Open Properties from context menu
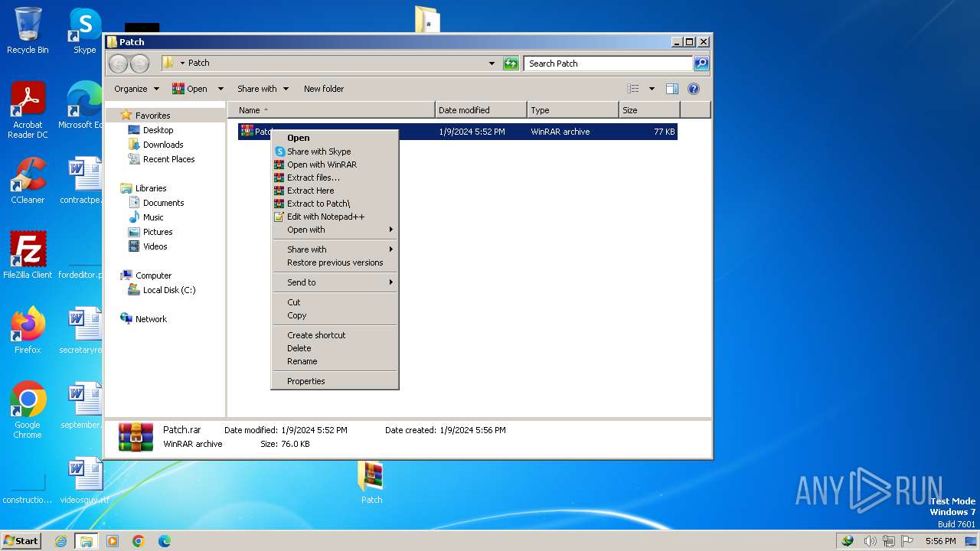The width and height of the screenshot is (980, 551). tap(335, 381)
